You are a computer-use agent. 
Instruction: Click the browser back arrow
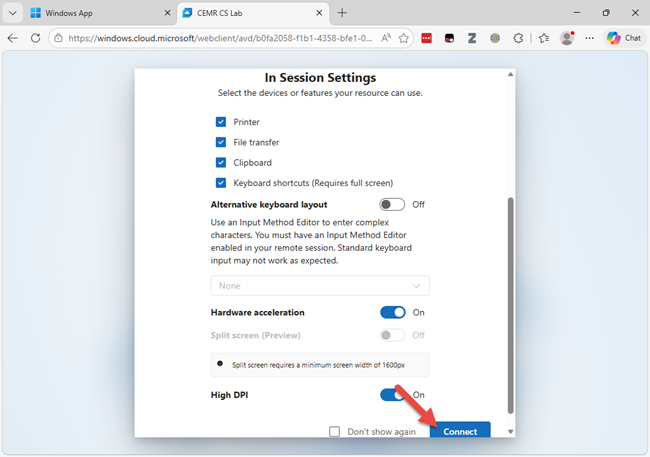pyautogui.click(x=13, y=38)
